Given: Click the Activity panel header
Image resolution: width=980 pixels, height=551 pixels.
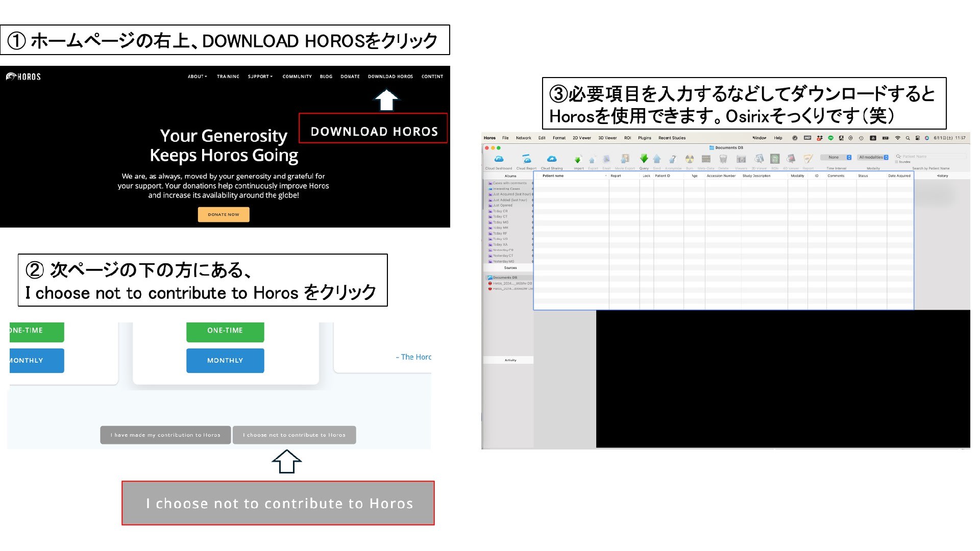Looking at the screenshot, I should tap(508, 360).
